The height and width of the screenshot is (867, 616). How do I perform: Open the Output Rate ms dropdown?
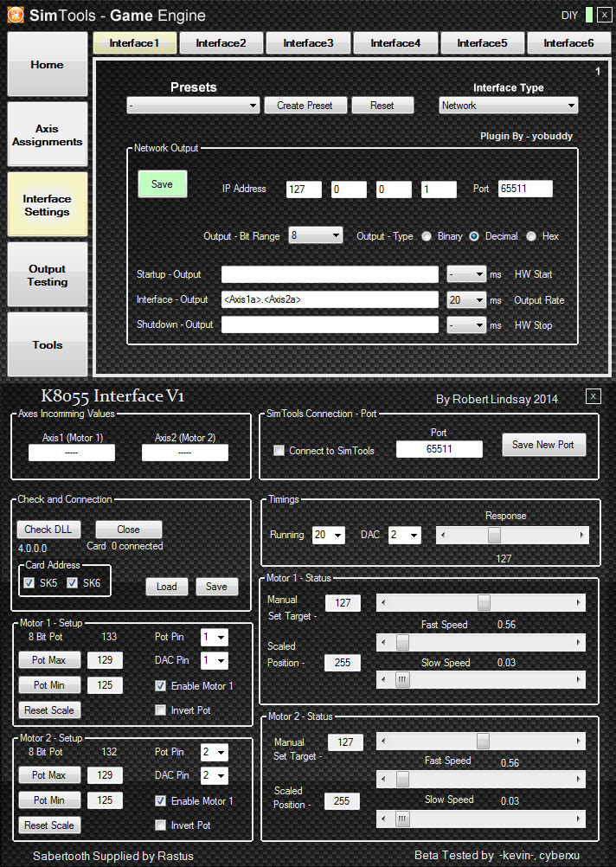point(466,299)
